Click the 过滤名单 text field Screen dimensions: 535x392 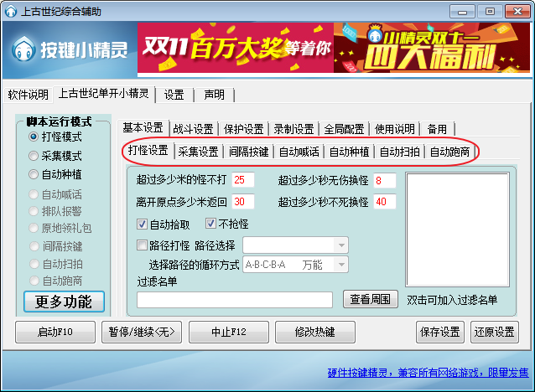[x=235, y=300]
